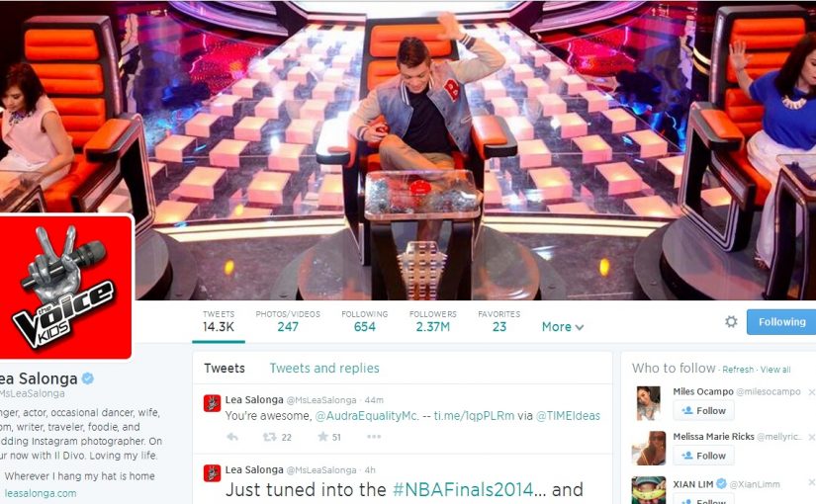The width and height of the screenshot is (816, 504).
Task: Click the #NBAFinals2014 hashtag
Action: 463,489
